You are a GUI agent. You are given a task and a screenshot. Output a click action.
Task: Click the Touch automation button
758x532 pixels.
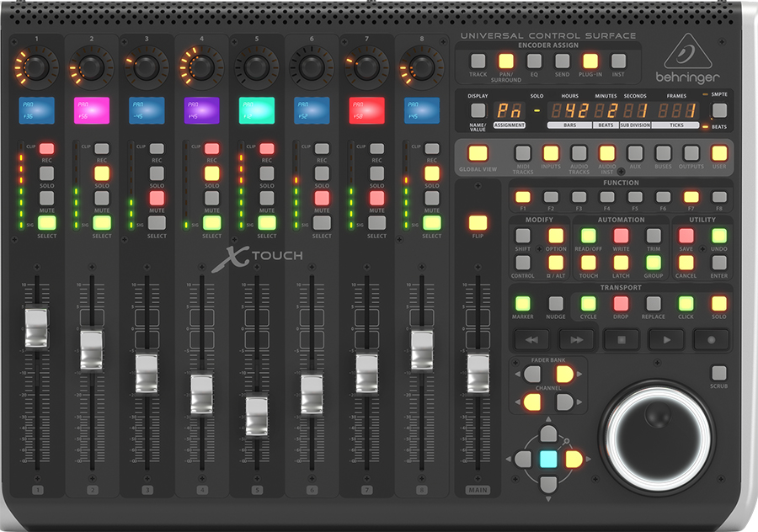[x=589, y=263]
